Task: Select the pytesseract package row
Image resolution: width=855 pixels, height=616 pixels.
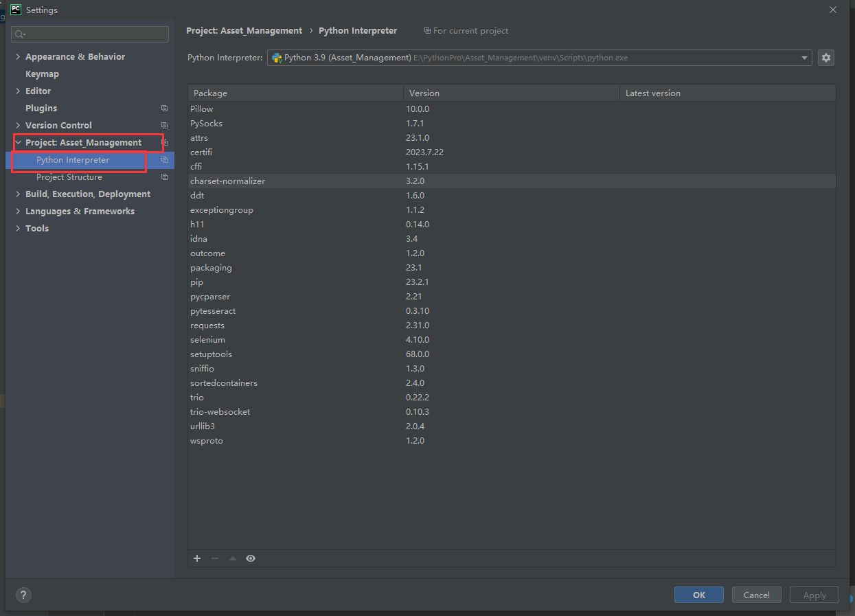Action: coord(512,311)
